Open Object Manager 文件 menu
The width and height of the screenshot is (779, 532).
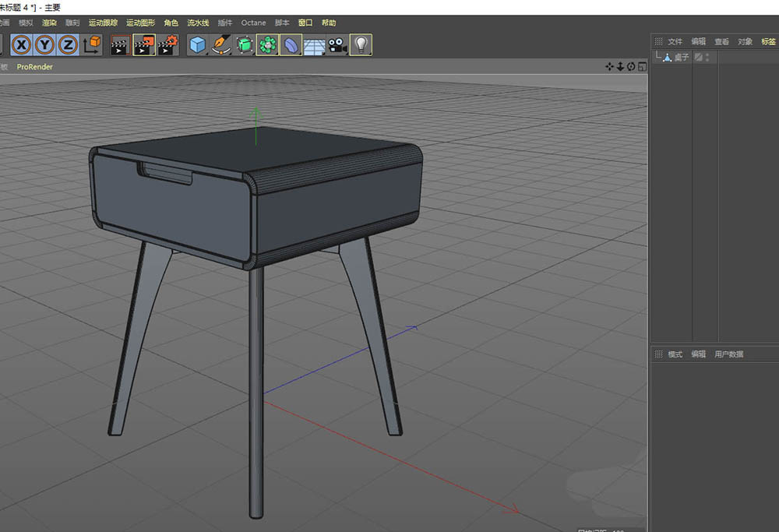(x=675, y=42)
